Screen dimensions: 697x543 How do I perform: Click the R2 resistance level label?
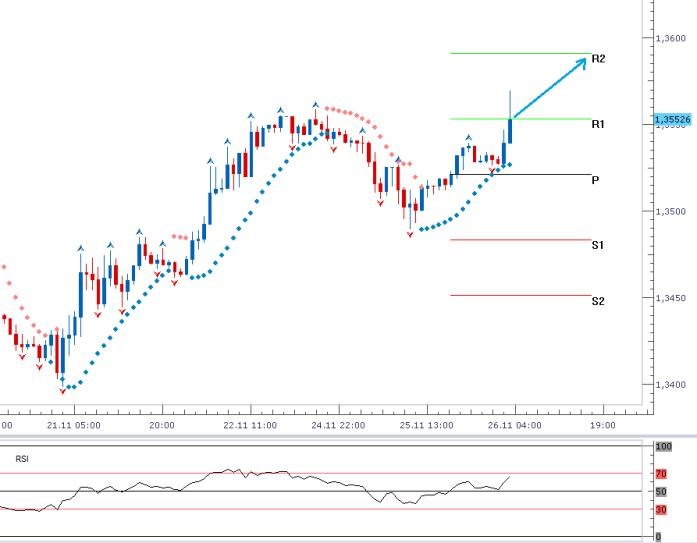pyautogui.click(x=598, y=59)
